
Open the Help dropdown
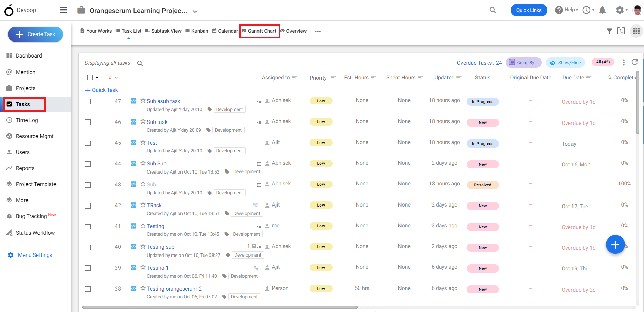(567, 10)
